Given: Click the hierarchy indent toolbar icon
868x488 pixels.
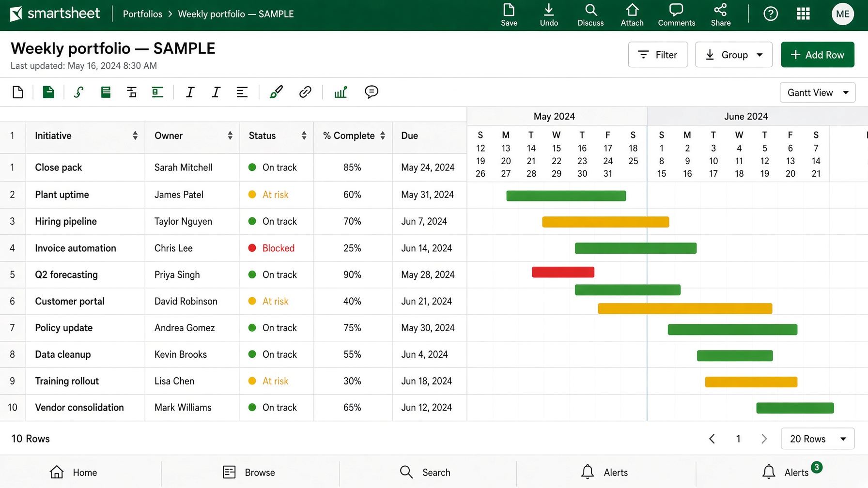Looking at the screenshot, I should pyautogui.click(x=132, y=92).
